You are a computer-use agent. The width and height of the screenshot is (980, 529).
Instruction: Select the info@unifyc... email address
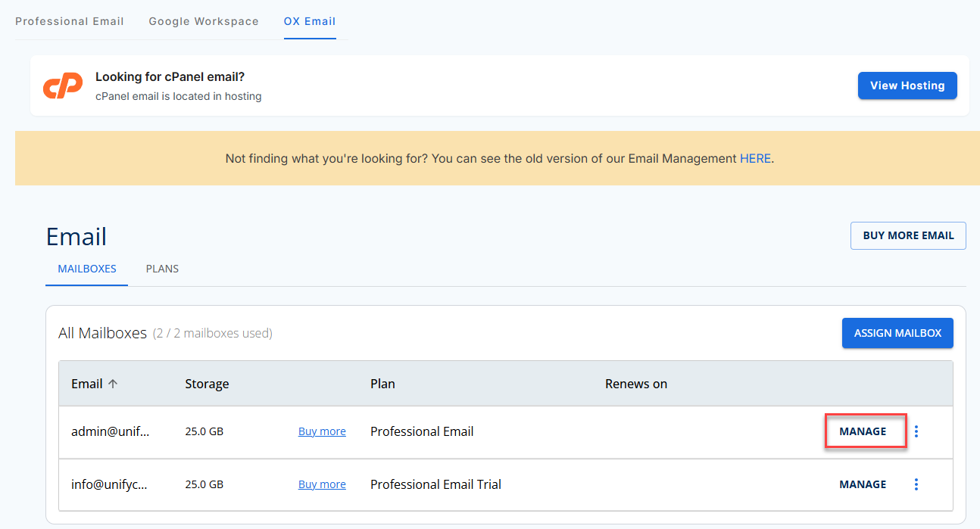109,484
